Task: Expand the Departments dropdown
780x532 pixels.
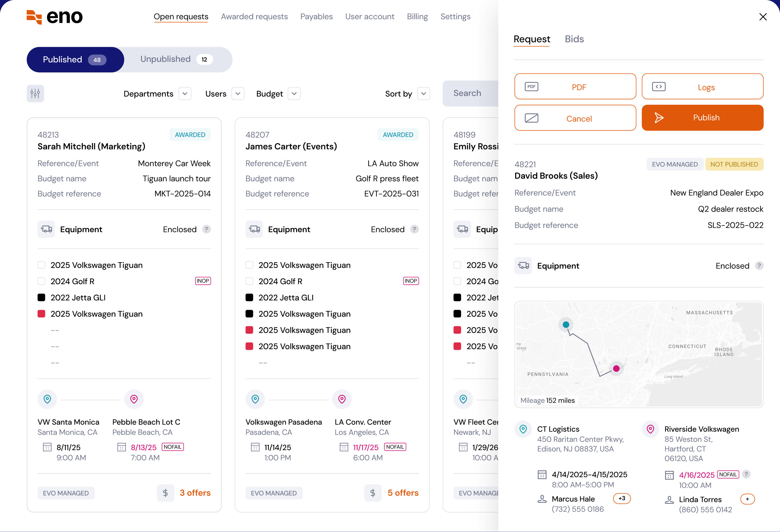Action: [185, 94]
